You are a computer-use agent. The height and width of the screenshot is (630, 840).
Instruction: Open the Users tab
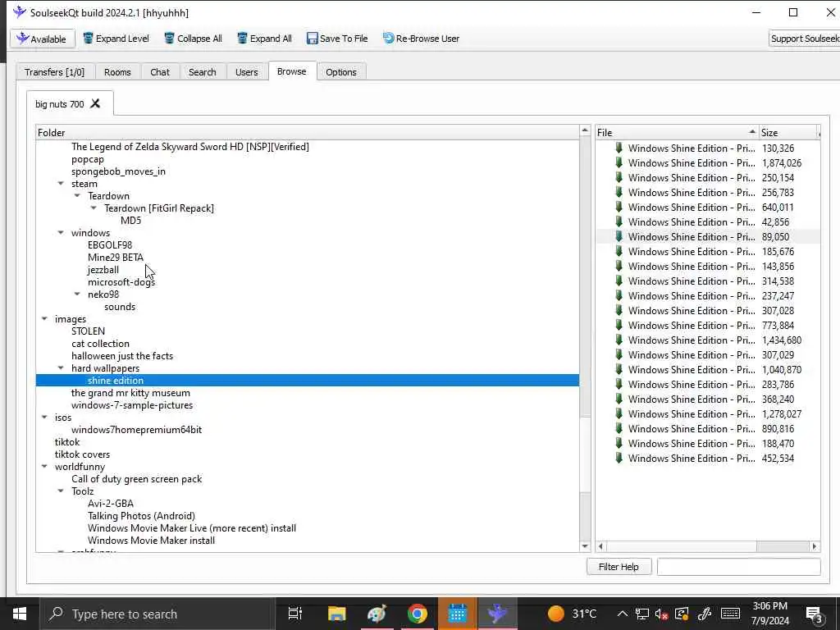(246, 72)
